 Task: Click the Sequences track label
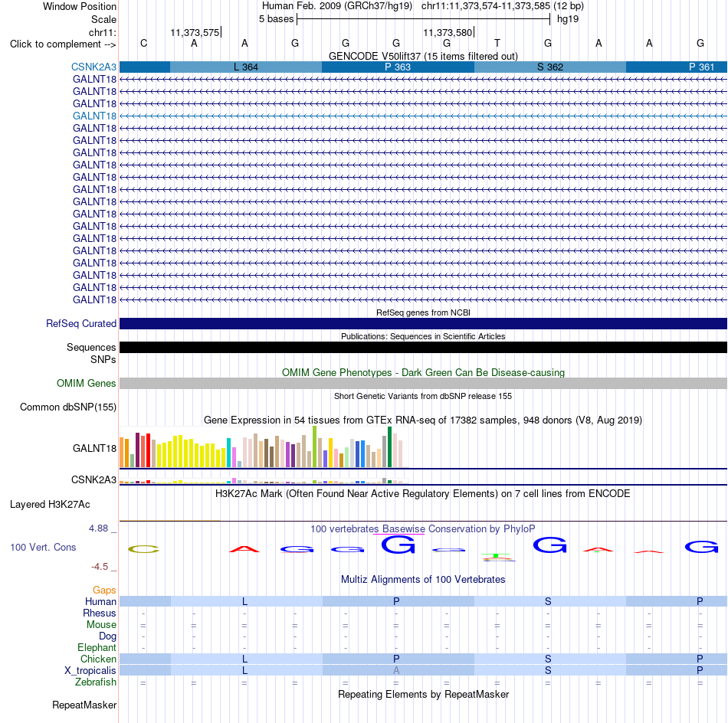(91, 347)
